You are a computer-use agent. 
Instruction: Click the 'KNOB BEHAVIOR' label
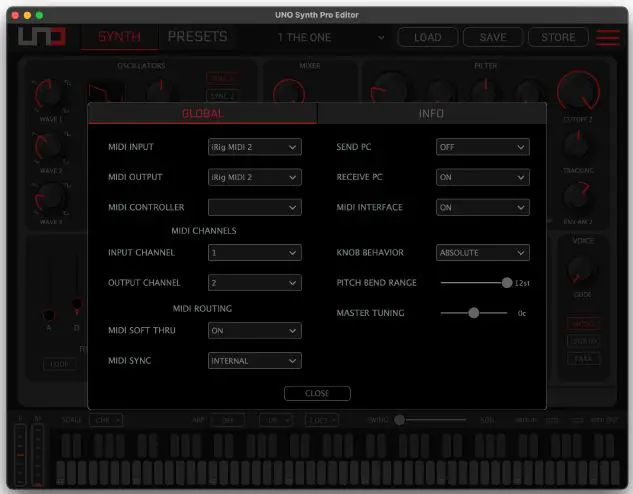tap(370, 253)
